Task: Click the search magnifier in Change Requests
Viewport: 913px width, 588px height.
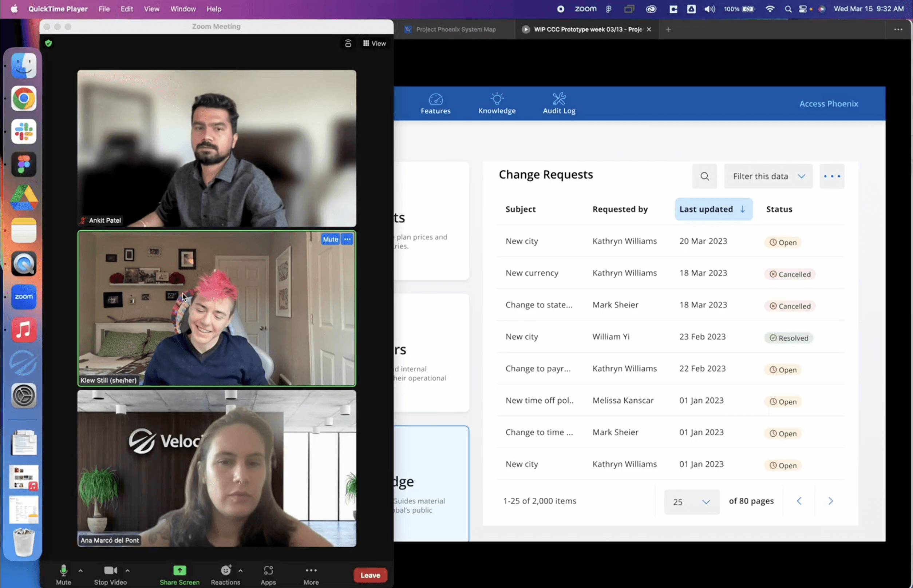Action: click(x=704, y=176)
